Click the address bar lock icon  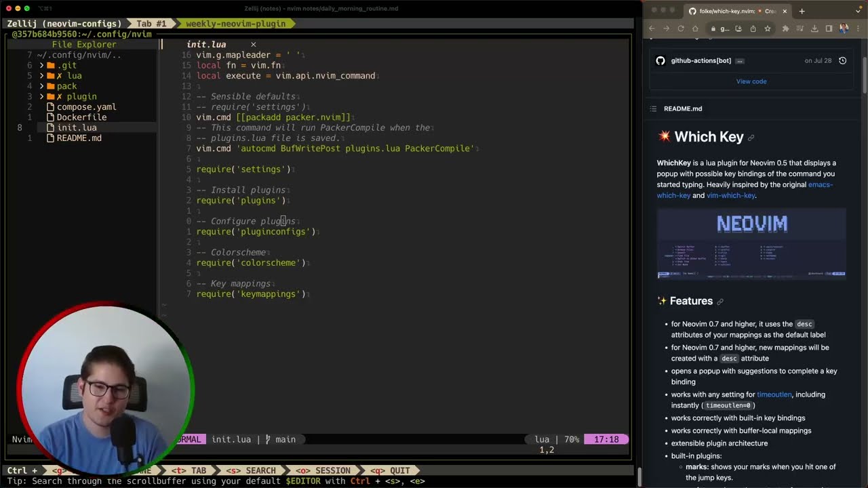tap(713, 28)
